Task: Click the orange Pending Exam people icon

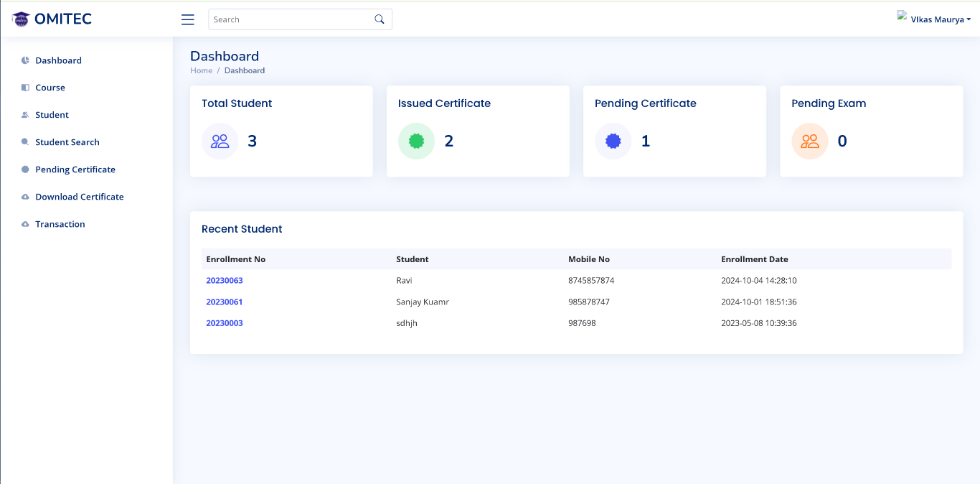Action: pos(810,141)
